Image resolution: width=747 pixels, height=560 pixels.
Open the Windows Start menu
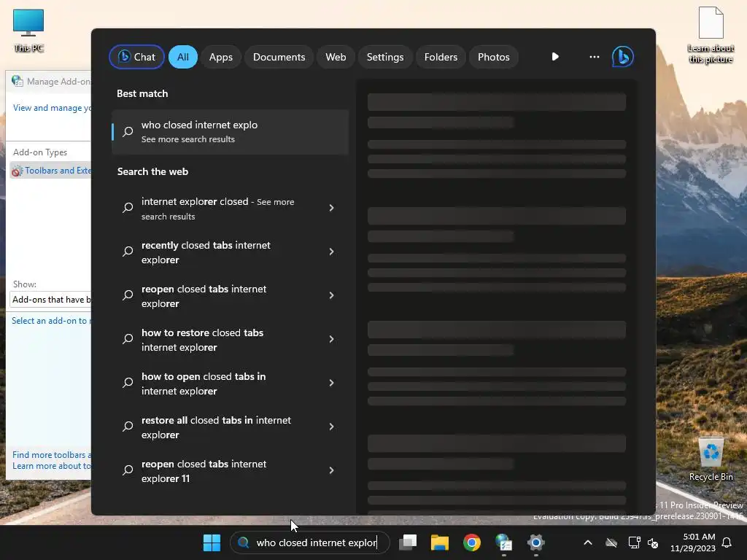tap(212, 542)
